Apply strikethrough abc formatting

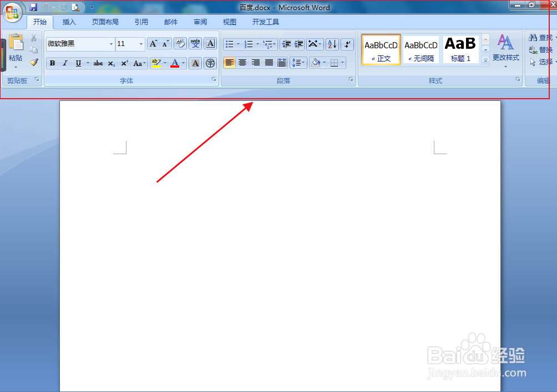click(98, 63)
